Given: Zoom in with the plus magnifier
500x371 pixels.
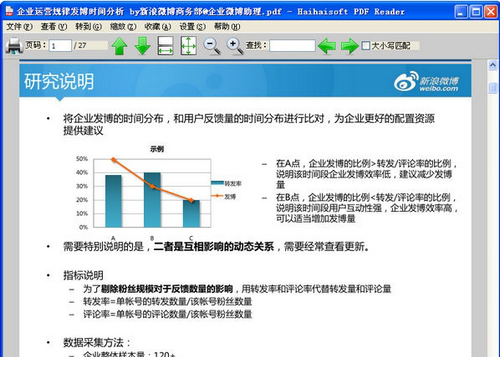Looking at the screenshot, I should [235, 46].
